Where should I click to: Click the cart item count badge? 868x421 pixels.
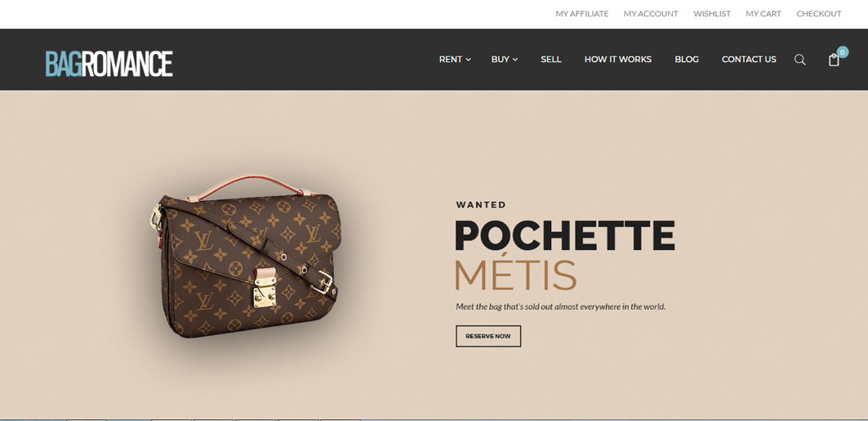click(x=843, y=52)
